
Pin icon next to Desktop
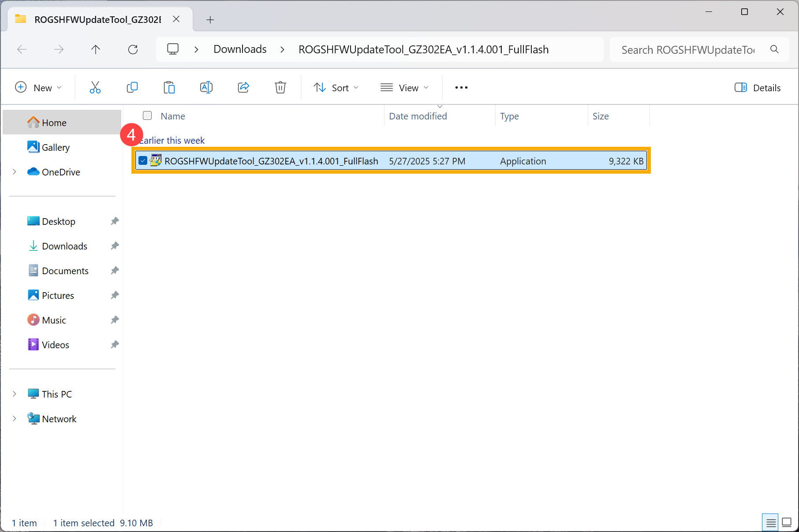(115, 221)
